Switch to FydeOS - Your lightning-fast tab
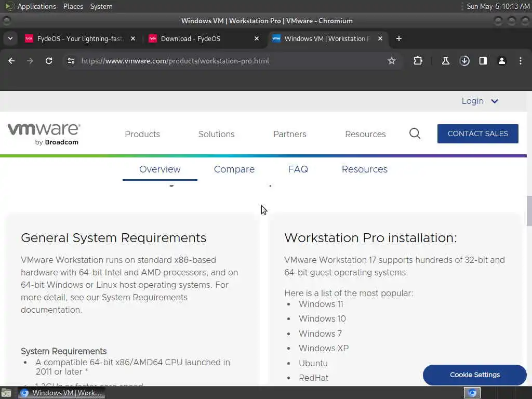Viewport: 532px width, 399px height. click(80, 38)
